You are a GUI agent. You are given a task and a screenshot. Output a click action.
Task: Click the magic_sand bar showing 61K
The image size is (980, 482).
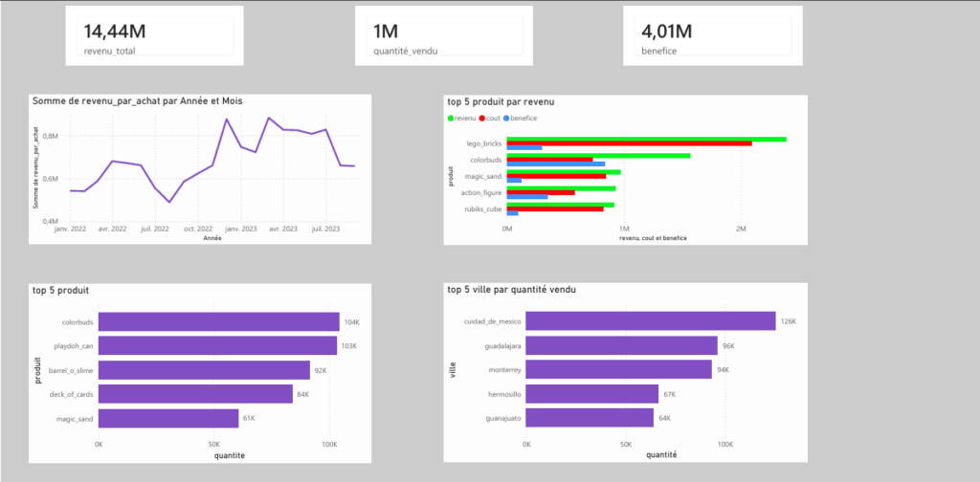pyautogui.click(x=168, y=418)
